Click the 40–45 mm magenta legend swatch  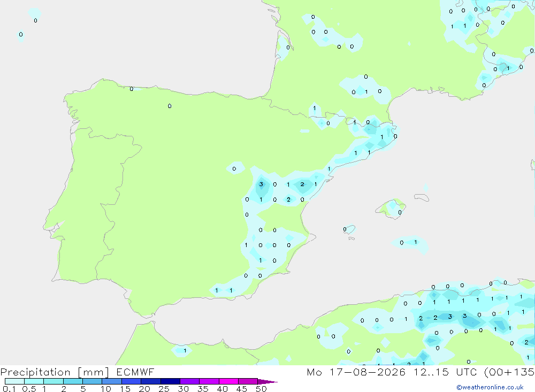point(228,381)
